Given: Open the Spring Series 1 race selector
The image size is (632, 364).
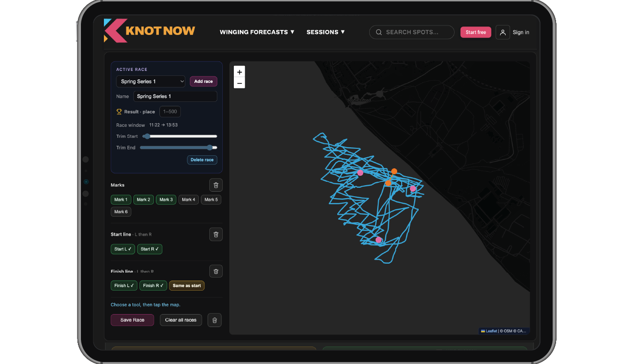Looking at the screenshot, I should (150, 81).
